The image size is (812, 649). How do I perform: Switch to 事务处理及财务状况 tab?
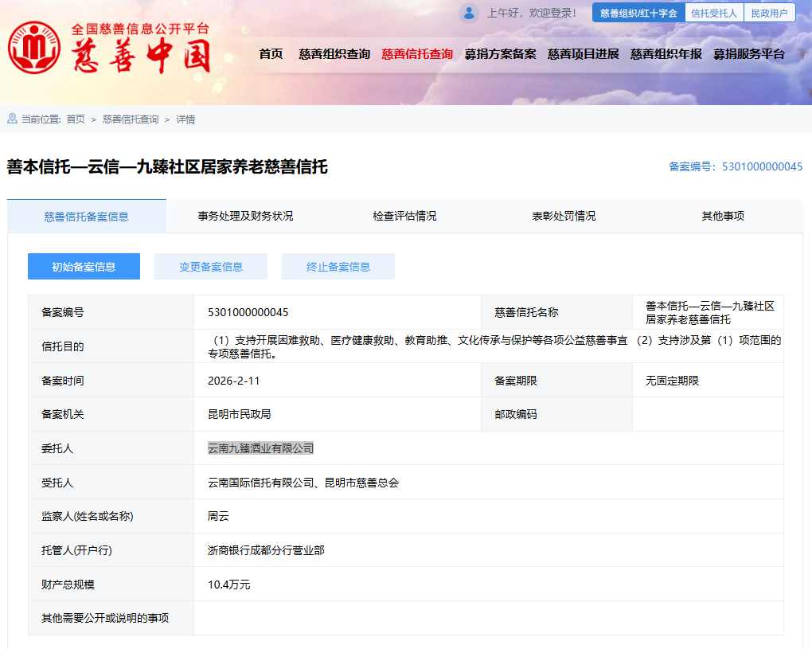pos(245,216)
